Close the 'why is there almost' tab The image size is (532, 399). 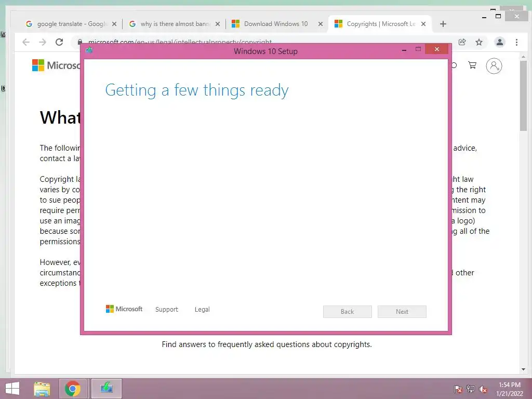point(218,24)
